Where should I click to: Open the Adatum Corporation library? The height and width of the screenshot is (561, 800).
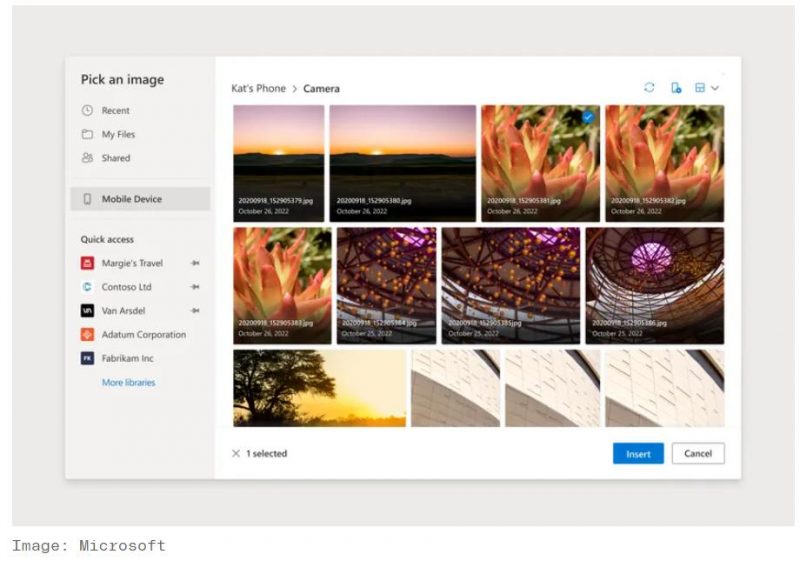click(143, 335)
